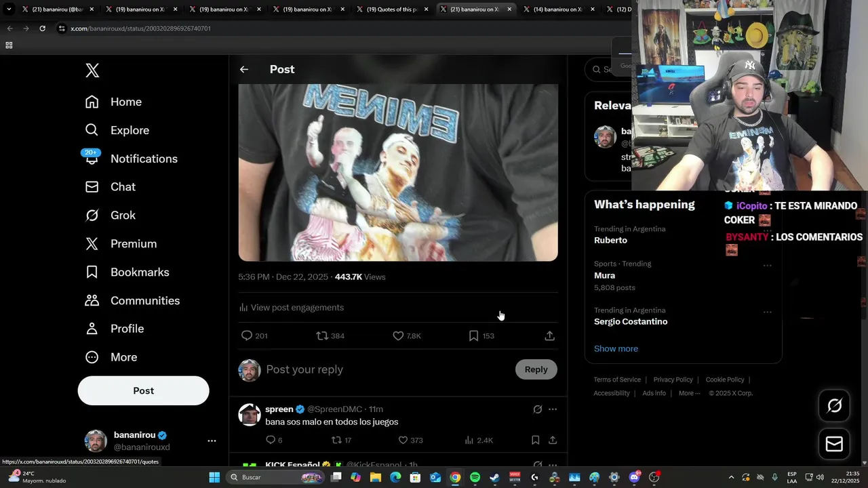
Task: Click the X search box
Action: (608, 69)
